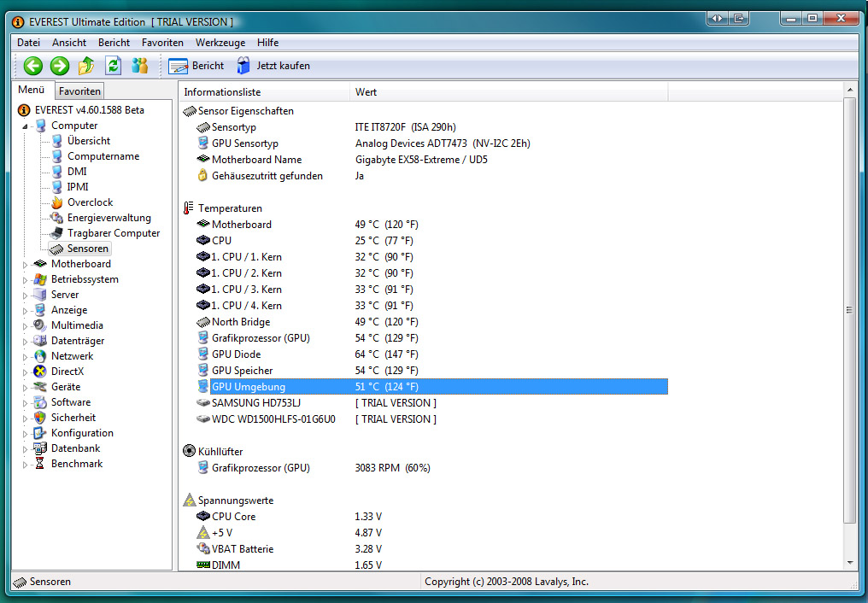Click the vertical scrollbar thumb
This screenshot has height=603, width=868.
click(850, 310)
